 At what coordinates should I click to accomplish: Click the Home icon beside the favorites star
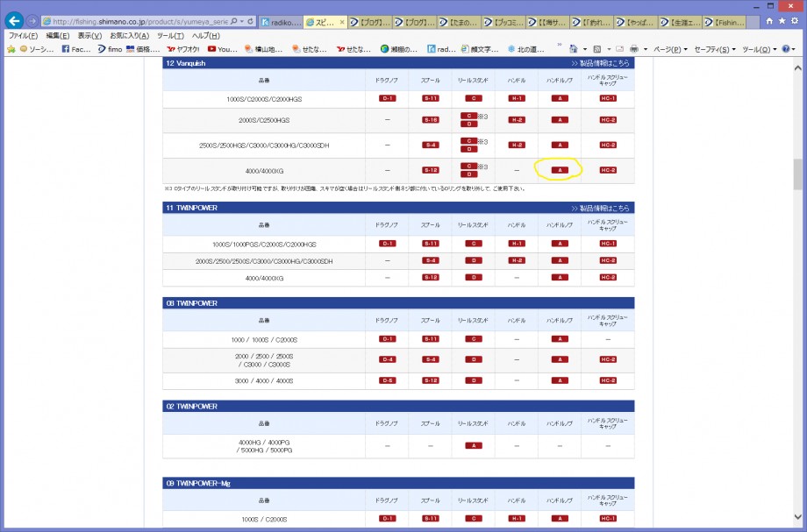click(769, 21)
